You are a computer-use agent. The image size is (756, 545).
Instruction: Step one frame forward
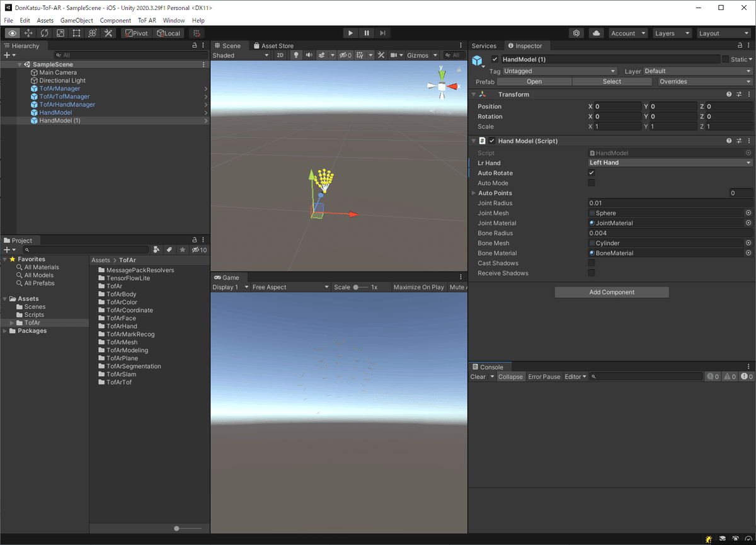382,33
